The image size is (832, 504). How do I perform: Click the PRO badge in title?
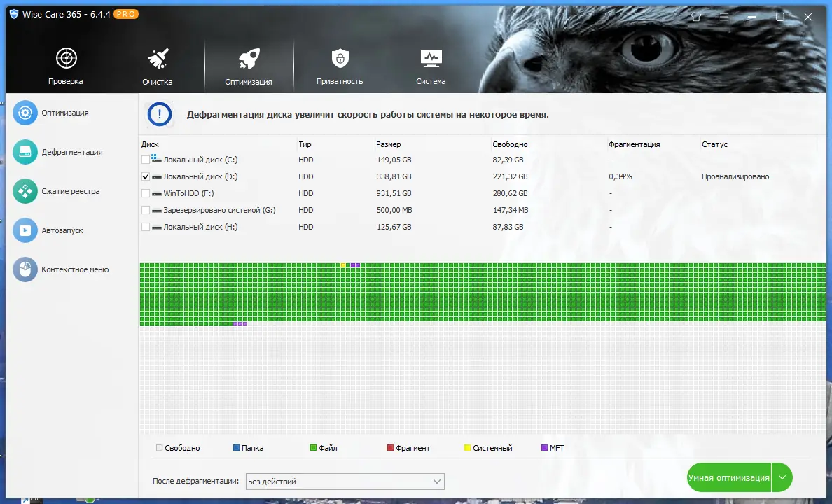(126, 14)
